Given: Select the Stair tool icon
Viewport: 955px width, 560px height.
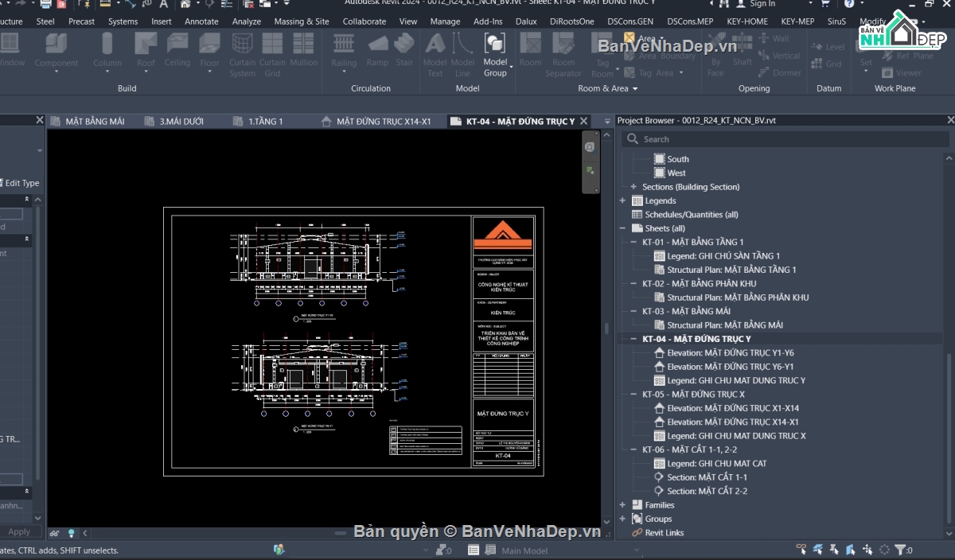Looking at the screenshot, I should pyautogui.click(x=404, y=43).
